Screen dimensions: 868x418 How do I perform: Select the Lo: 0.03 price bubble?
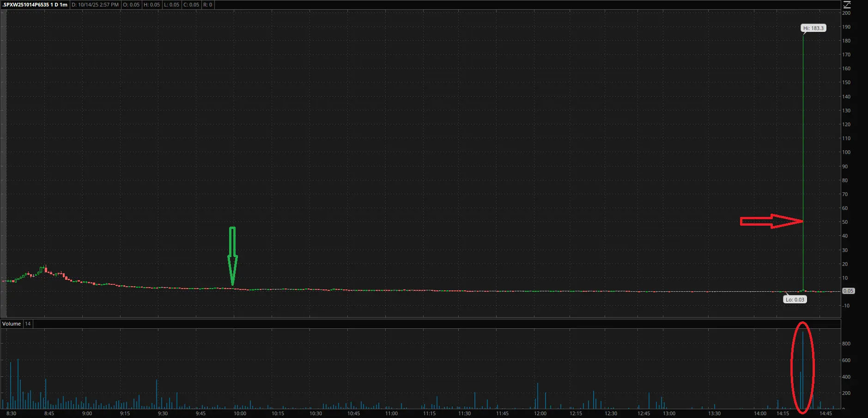pos(795,300)
